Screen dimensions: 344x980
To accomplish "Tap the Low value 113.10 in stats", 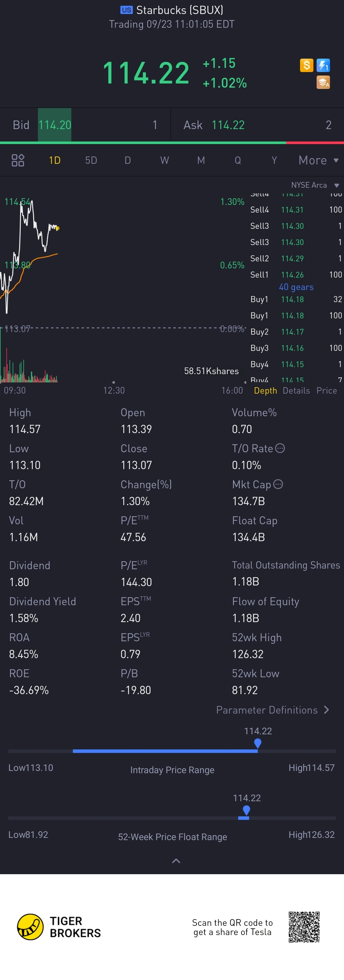I will pos(25,465).
